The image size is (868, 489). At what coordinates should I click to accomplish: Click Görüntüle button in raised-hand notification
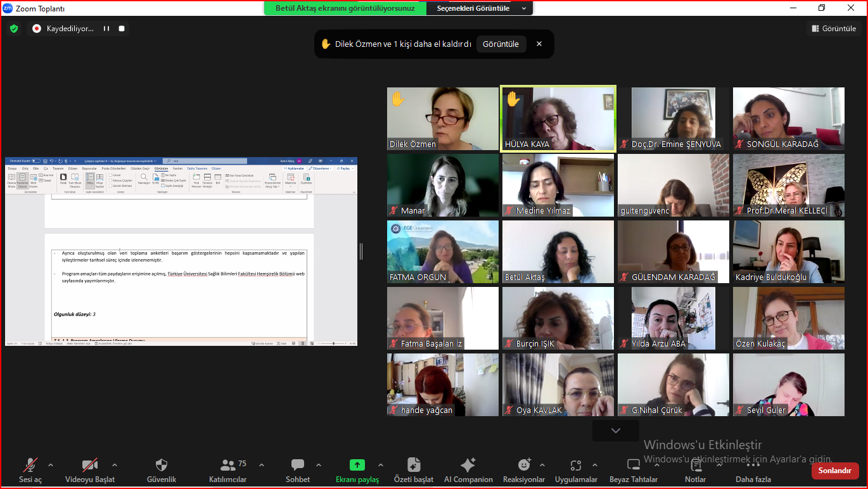[501, 44]
